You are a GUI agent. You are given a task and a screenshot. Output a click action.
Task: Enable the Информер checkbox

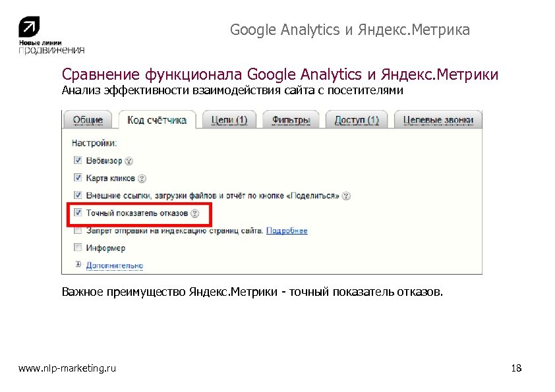[x=78, y=248]
